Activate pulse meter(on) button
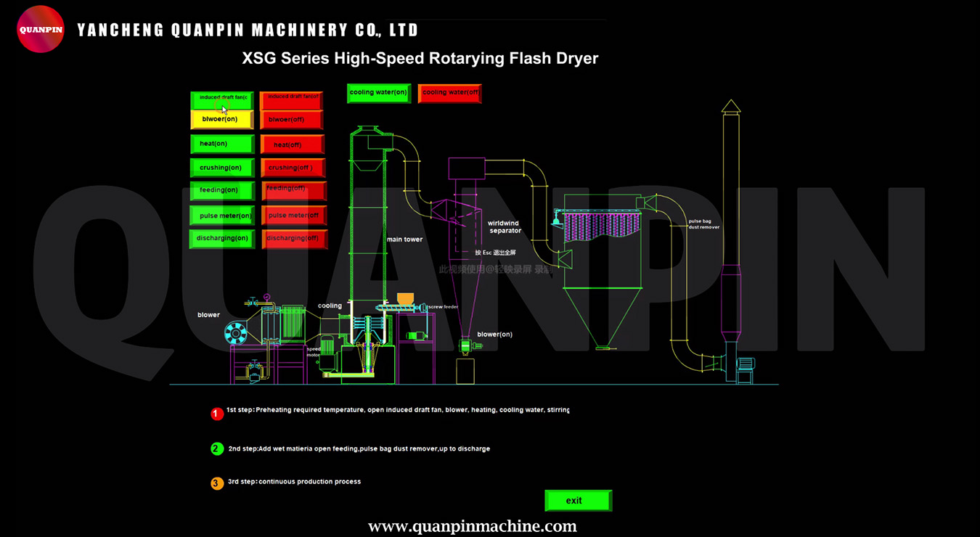This screenshot has height=537, width=980. (222, 216)
